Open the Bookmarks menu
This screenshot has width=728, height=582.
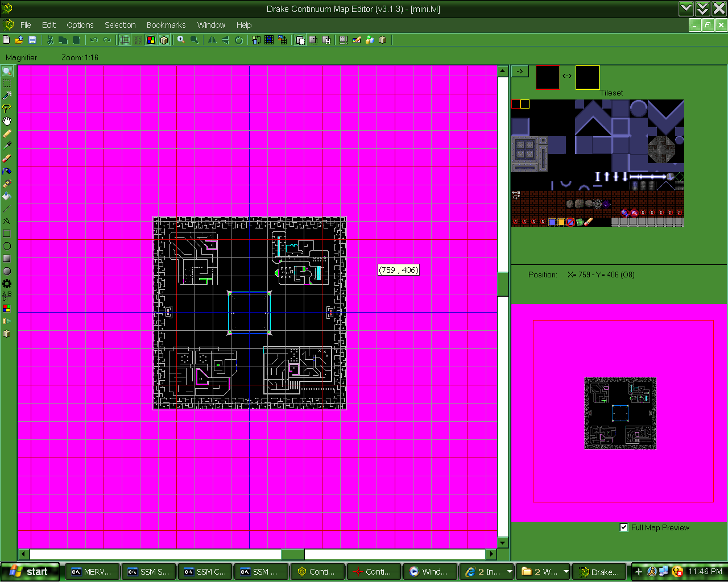click(166, 25)
